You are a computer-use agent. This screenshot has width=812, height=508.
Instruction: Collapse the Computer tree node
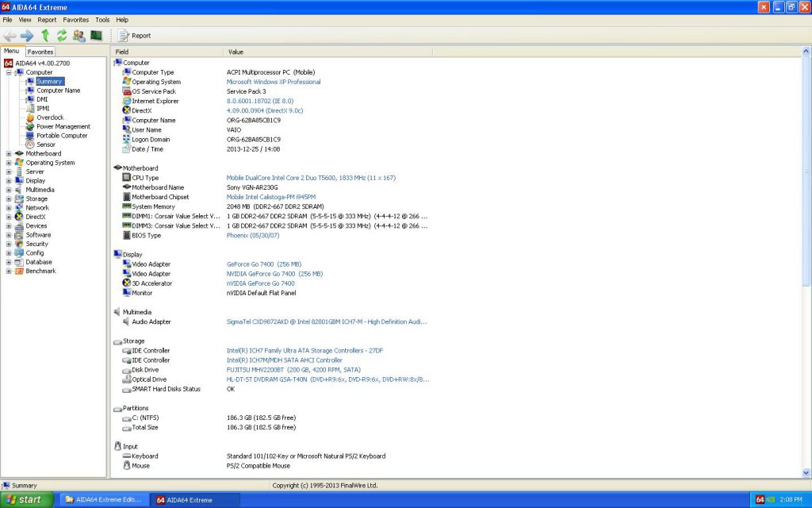(9, 72)
